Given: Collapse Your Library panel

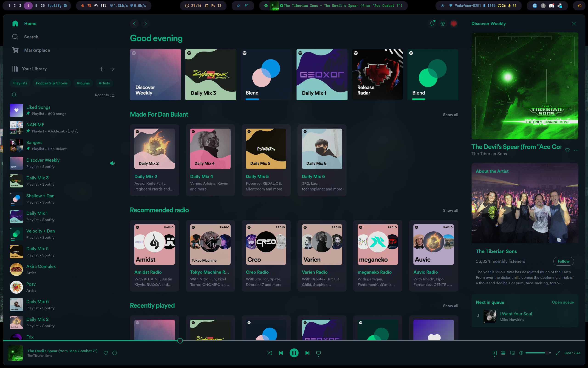Looking at the screenshot, I should coord(29,69).
